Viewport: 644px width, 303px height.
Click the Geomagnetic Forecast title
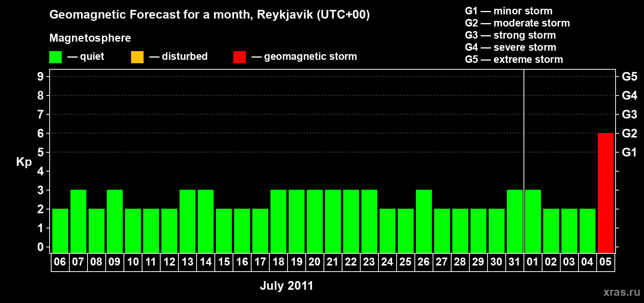coord(209,15)
